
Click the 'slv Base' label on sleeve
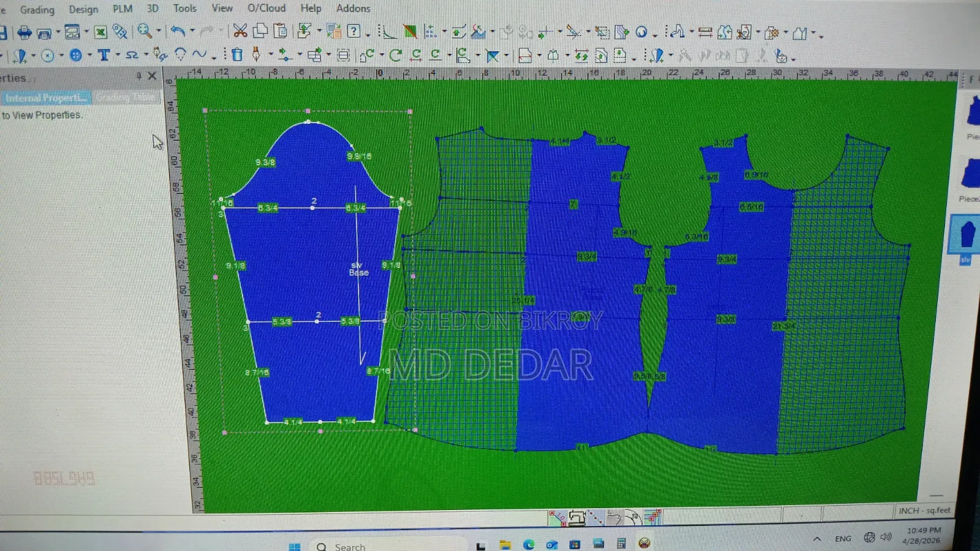click(x=358, y=269)
